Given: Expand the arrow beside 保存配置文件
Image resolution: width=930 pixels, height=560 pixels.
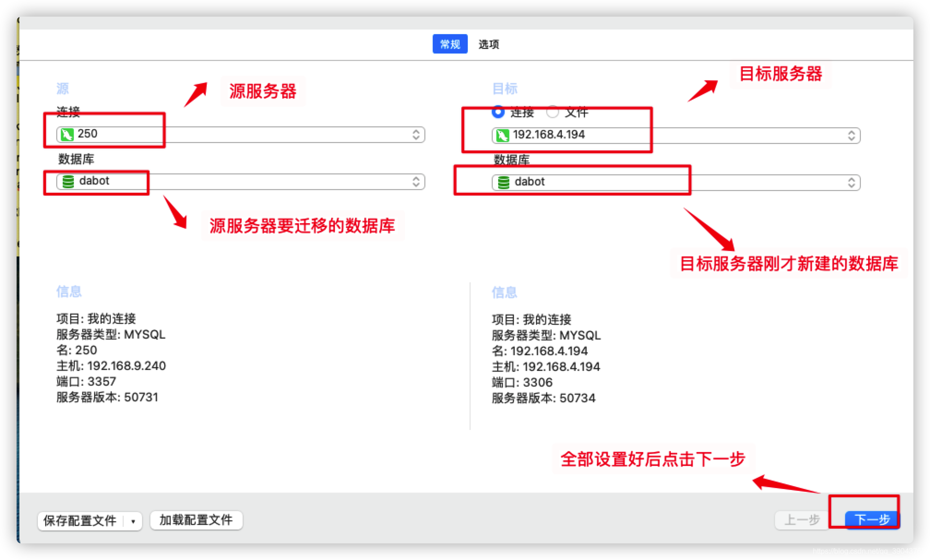Looking at the screenshot, I should coord(133,521).
